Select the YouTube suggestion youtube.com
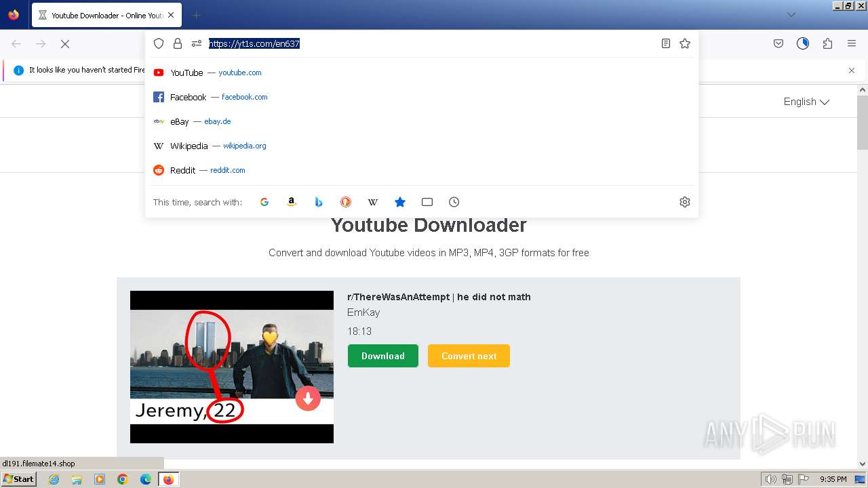This screenshot has width=868, height=488. tap(422, 73)
